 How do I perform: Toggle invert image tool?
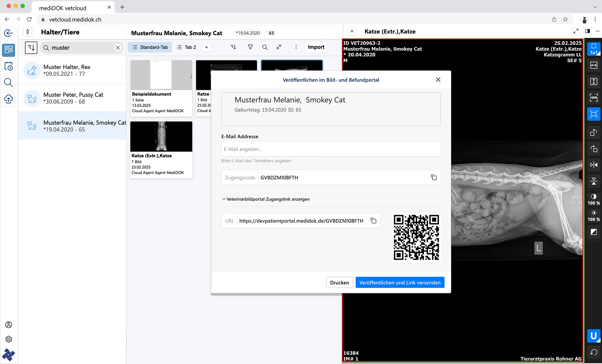tap(594, 232)
